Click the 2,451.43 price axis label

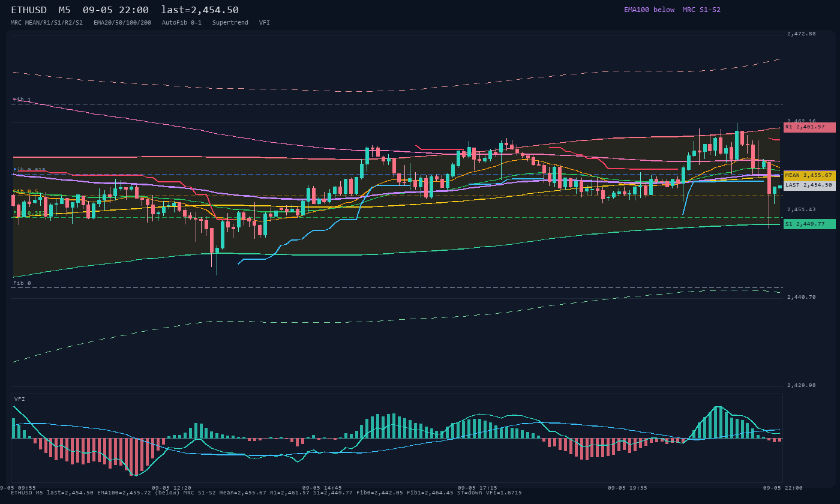click(802, 209)
